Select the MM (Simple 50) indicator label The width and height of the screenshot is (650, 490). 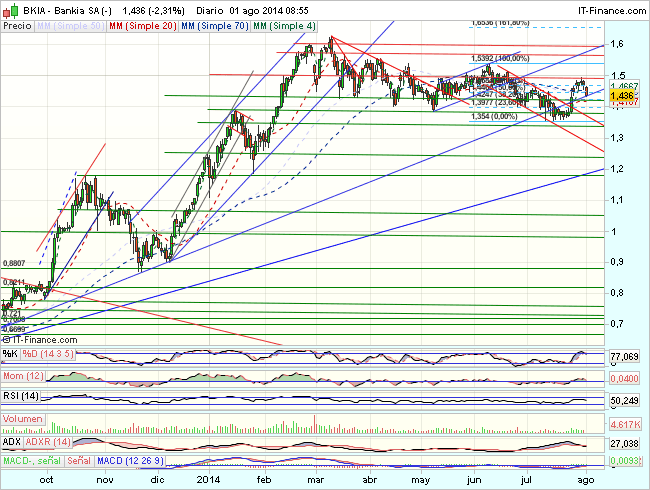pos(70,26)
